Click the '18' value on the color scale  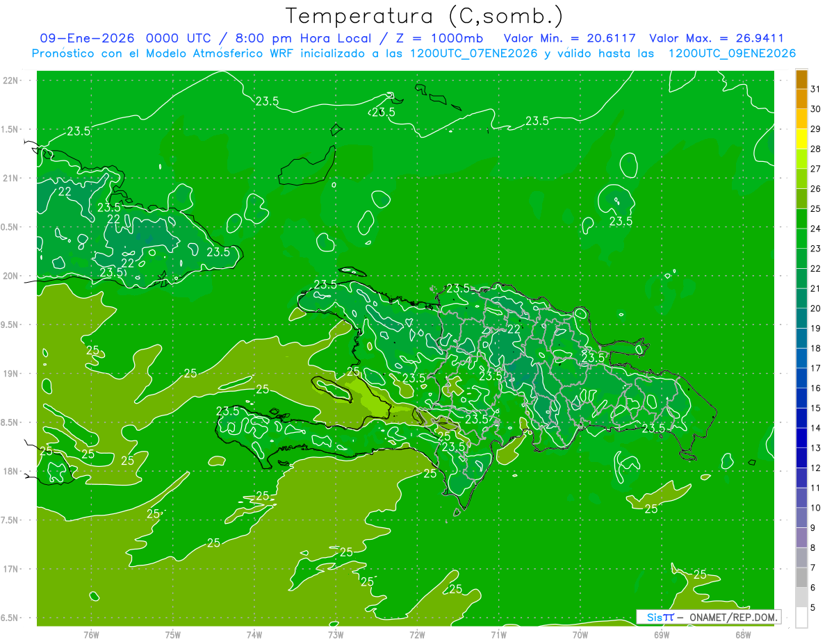pyautogui.click(x=815, y=348)
